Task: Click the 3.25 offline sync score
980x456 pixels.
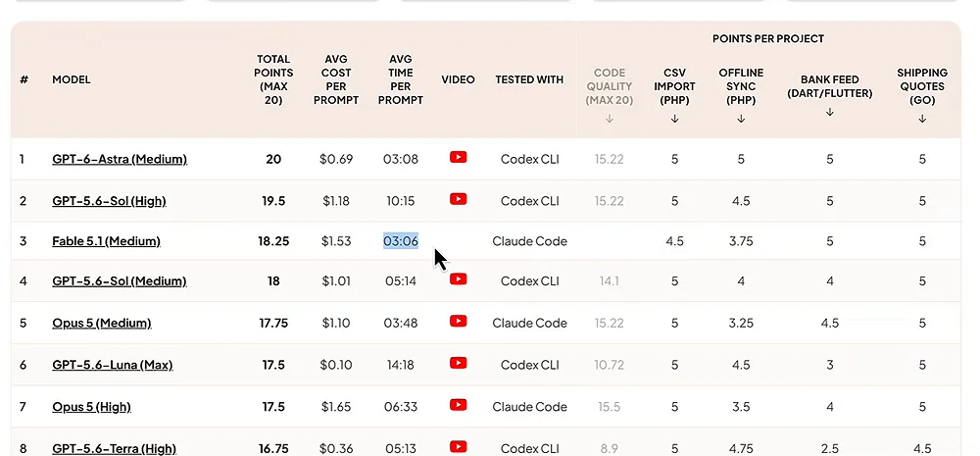Action: point(741,323)
